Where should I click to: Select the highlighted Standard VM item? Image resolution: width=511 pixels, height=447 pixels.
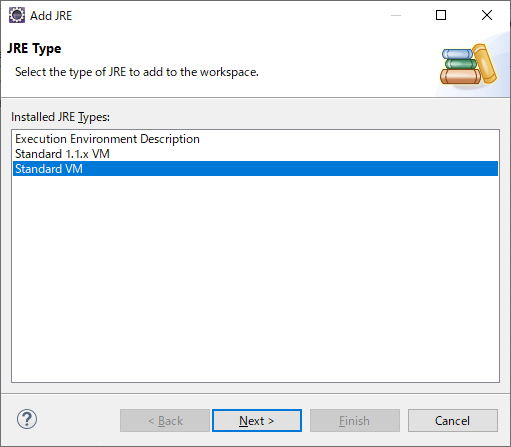tap(255, 169)
